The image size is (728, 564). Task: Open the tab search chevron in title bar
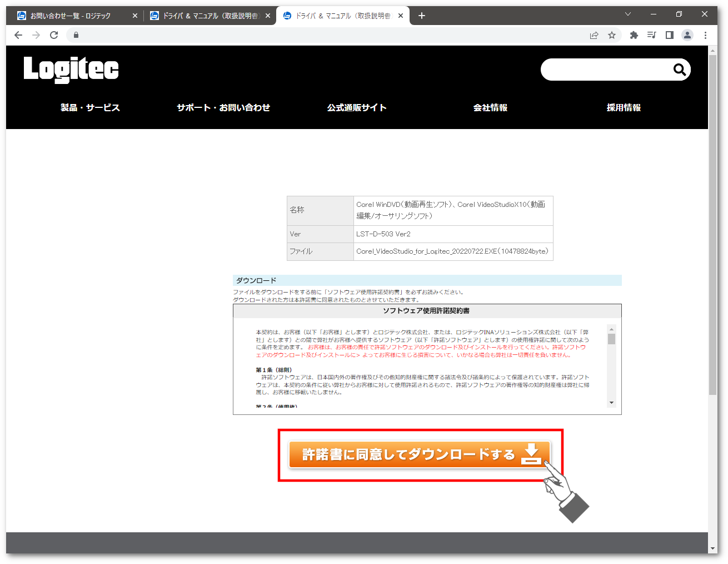tap(628, 14)
